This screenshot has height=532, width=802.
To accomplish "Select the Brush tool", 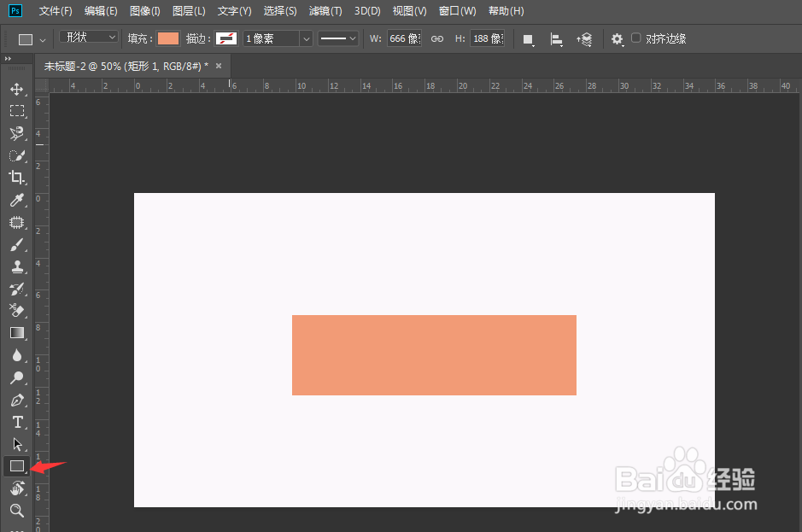I will [17, 245].
